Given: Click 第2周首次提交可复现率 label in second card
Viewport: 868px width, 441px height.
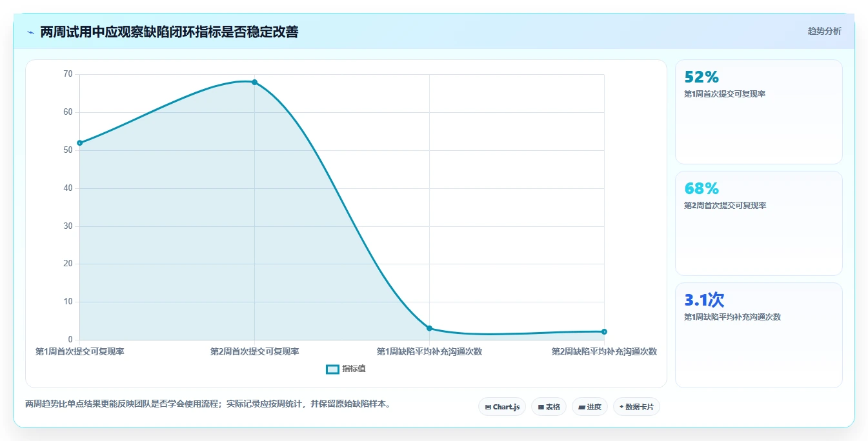Looking at the screenshot, I should click(725, 206).
